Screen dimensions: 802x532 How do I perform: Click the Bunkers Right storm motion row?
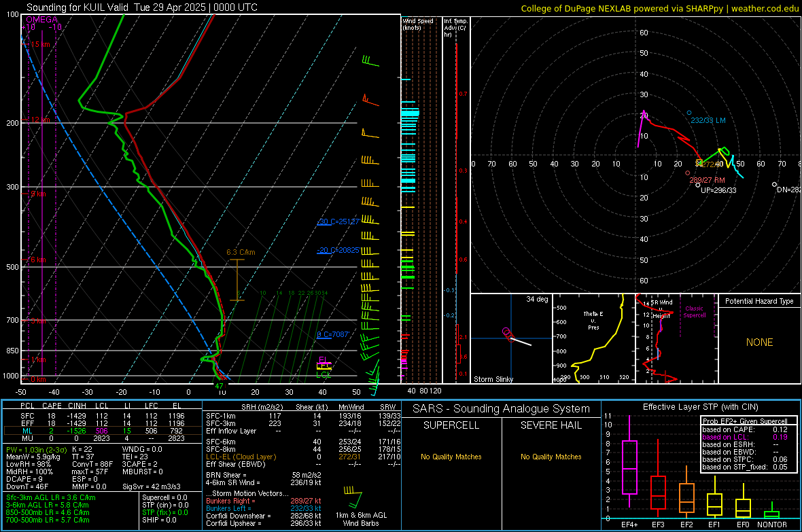[264, 501]
